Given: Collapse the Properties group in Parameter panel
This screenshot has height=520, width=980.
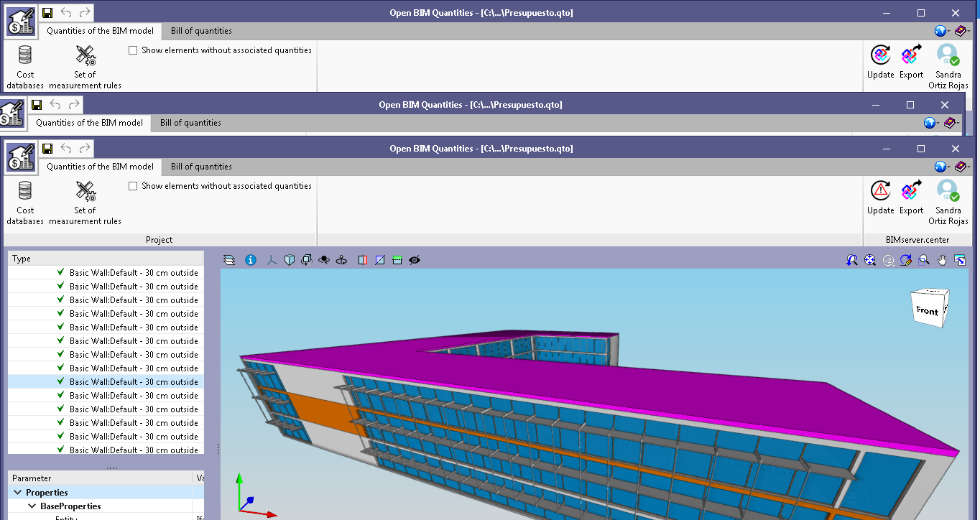Looking at the screenshot, I should click(18, 492).
